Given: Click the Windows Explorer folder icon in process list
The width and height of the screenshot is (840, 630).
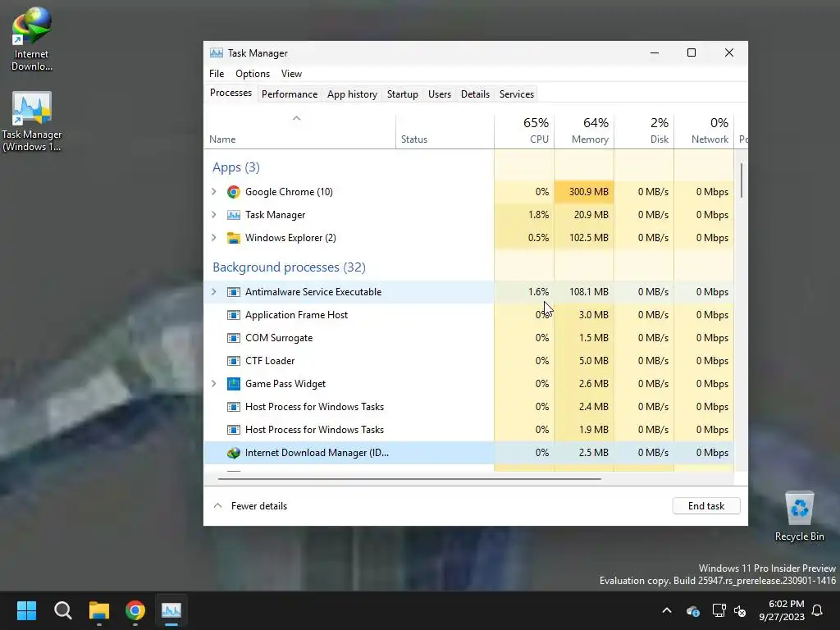Looking at the screenshot, I should point(233,238).
